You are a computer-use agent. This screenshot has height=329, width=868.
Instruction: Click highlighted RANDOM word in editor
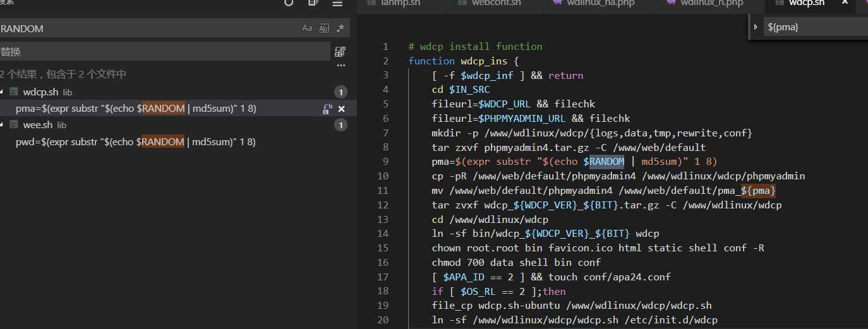pos(606,162)
